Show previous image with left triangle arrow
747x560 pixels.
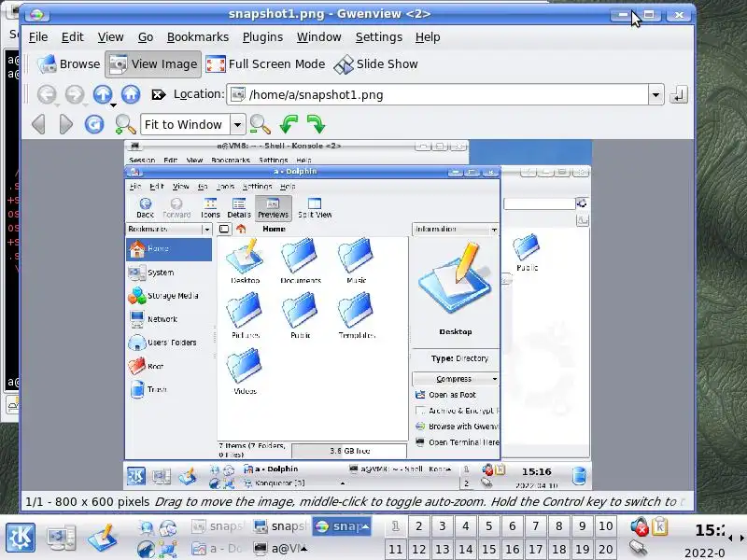point(38,124)
